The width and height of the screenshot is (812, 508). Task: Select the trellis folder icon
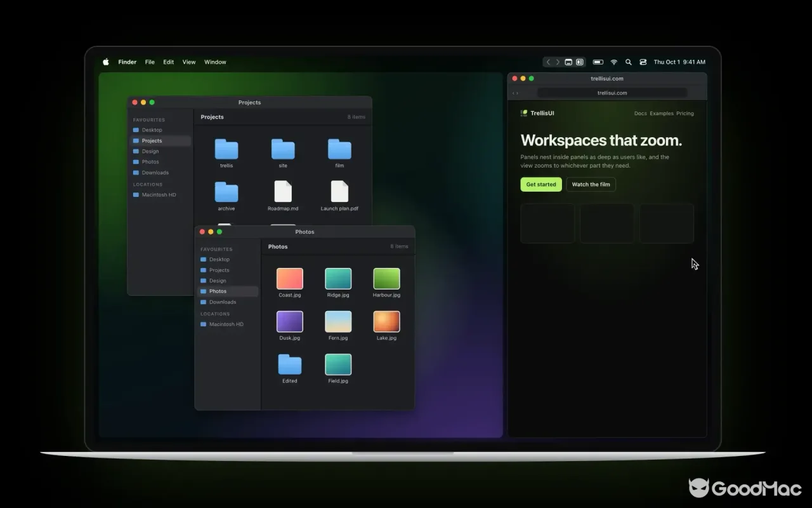click(226, 149)
